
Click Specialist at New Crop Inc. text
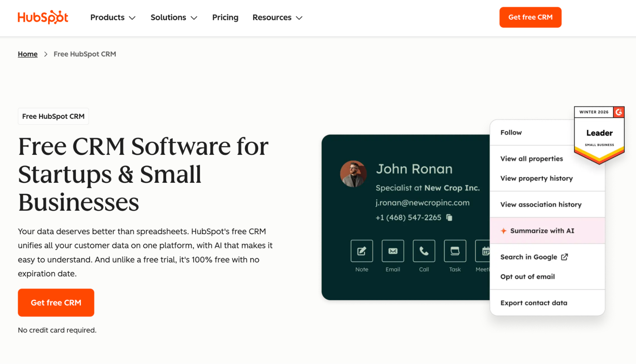click(x=428, y=188)
